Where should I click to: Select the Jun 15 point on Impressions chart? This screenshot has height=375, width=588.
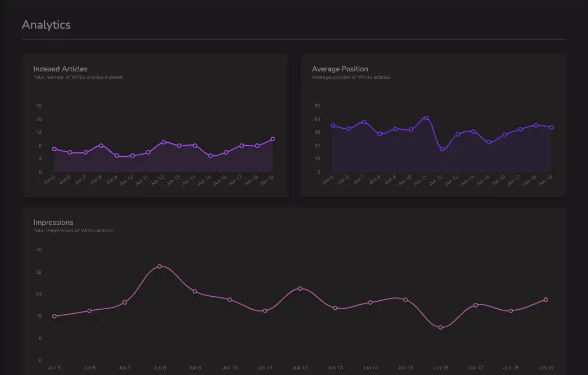tap(405, 300)
